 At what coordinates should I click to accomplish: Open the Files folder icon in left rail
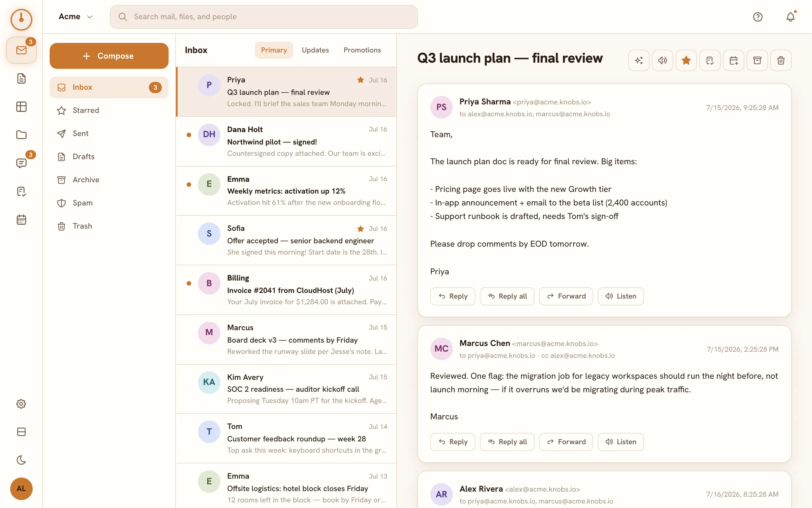[x=21, y=135]
